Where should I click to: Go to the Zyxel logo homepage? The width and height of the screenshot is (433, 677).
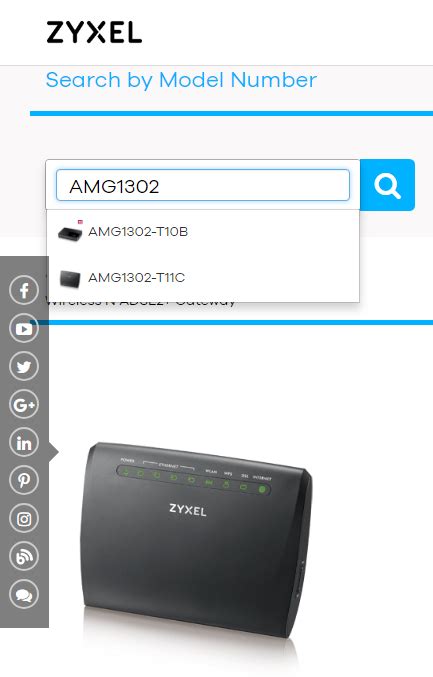tap(94, 32)
